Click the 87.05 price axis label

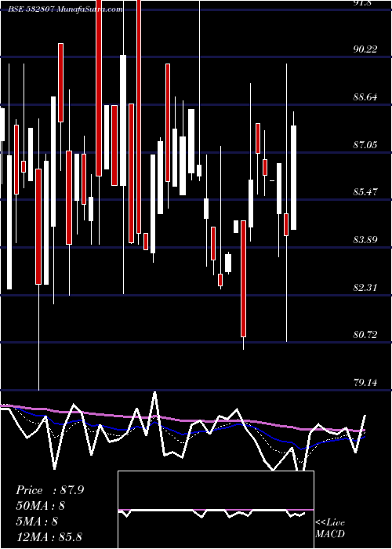(365, 144)
